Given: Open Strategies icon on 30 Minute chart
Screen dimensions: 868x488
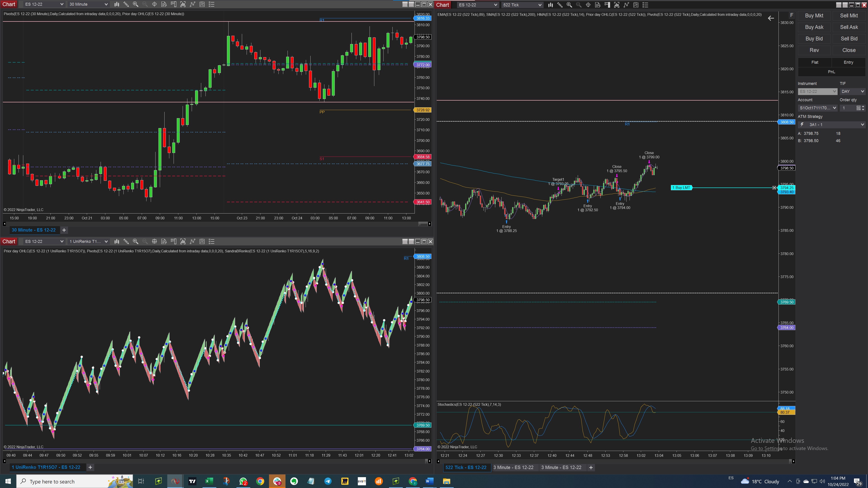Looking at the screenshot, I should [202, 4].
